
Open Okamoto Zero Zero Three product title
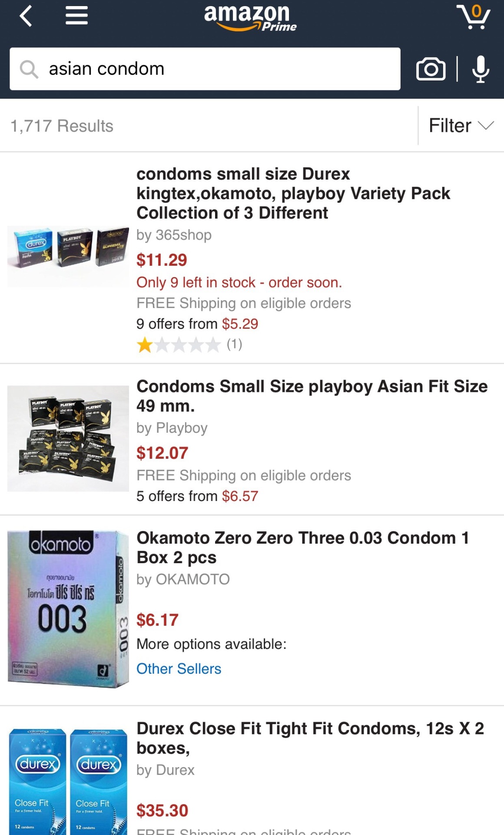[303, 548]
